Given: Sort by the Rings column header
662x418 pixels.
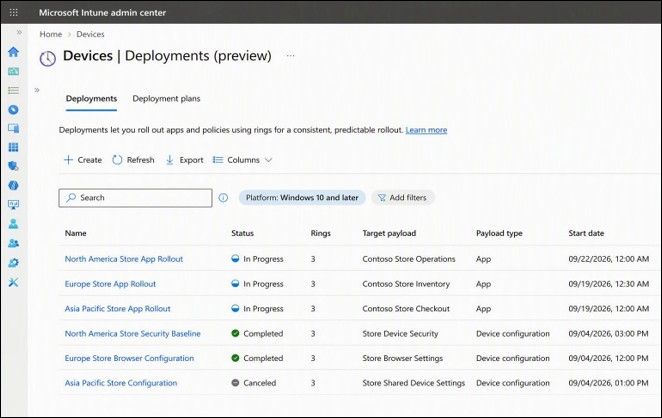Looking at the screenshot, I should pos(320,233).
